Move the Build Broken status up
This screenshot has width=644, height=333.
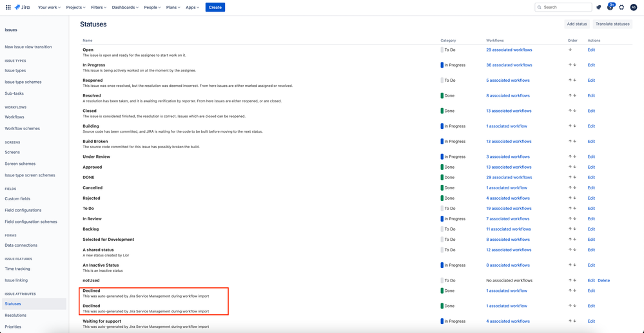point(570,141)
